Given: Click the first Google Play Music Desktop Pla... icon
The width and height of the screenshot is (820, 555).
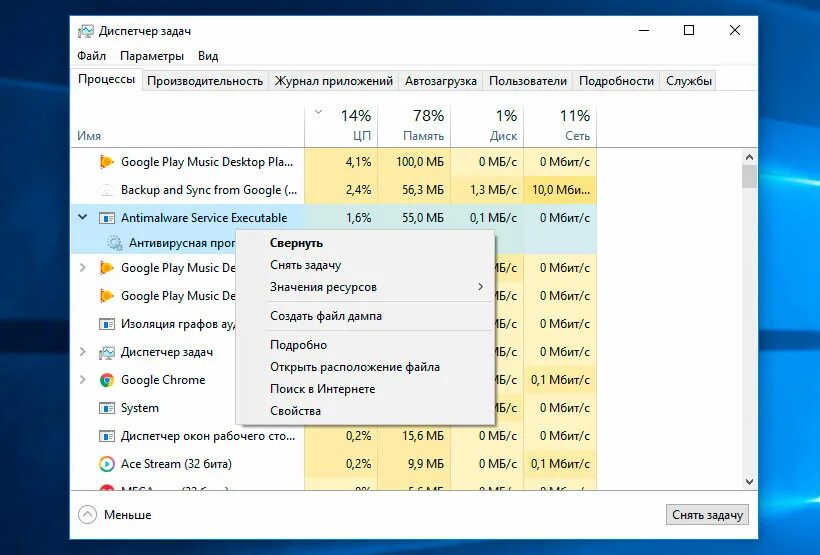Looking at the screenshot, I should [106, 162].
